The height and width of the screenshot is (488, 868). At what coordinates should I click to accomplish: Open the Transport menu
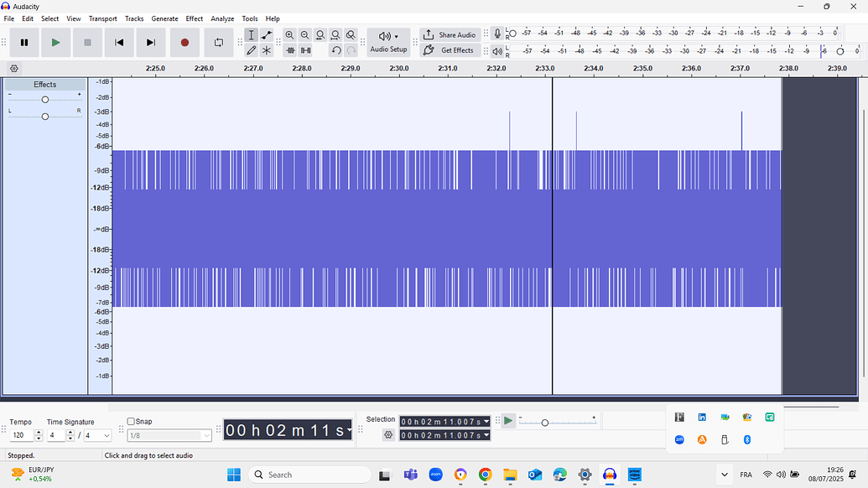pos(102,18)
